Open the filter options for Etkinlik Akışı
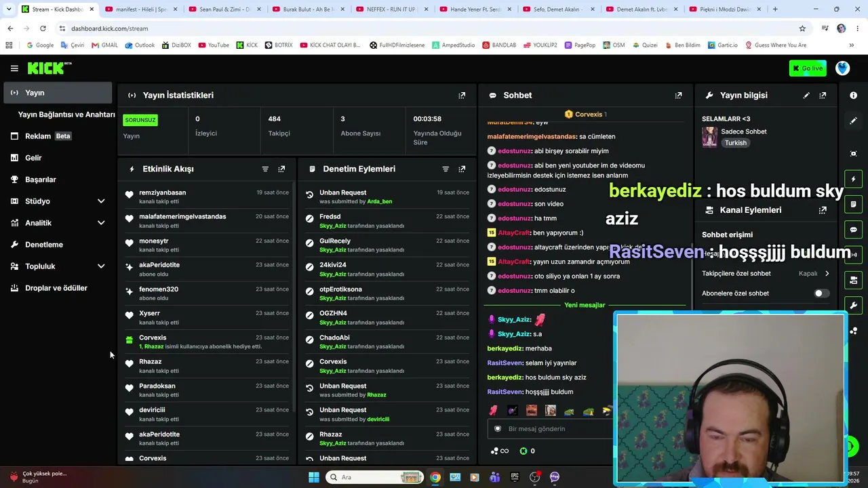This screenshot has height=488, width=868. [x=265, y=169]
